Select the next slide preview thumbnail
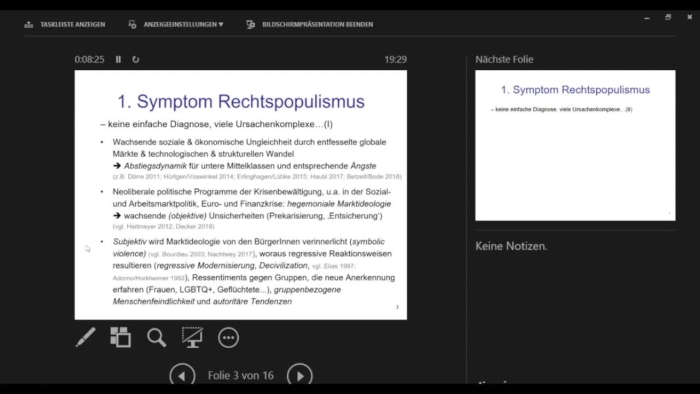Image resolution: width=700 pixels, height=394 pixels. point(575,145)
